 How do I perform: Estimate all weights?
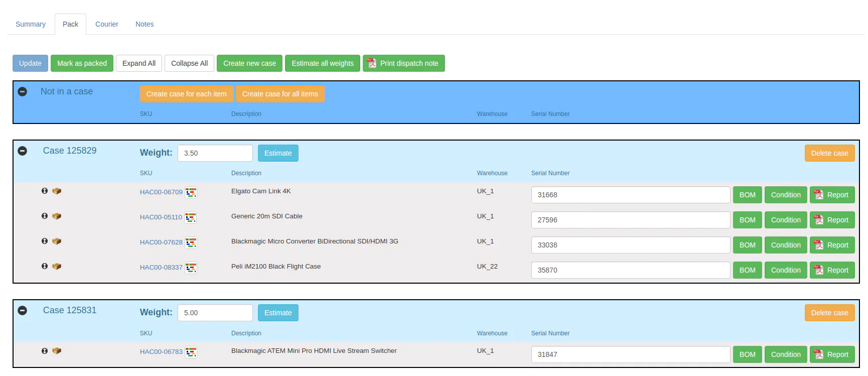click(x=323, y=63)
